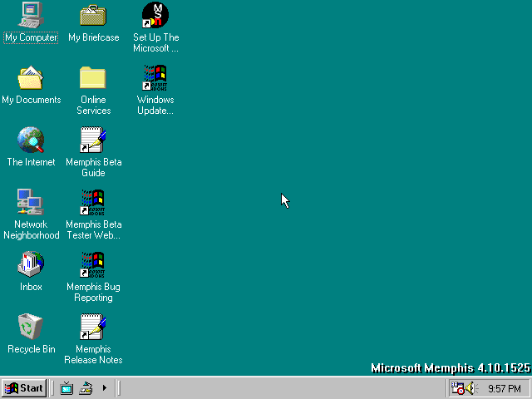Click the Show Desktop quick launch icon
Screen dimensions: 532x399
tap(86, 388)
